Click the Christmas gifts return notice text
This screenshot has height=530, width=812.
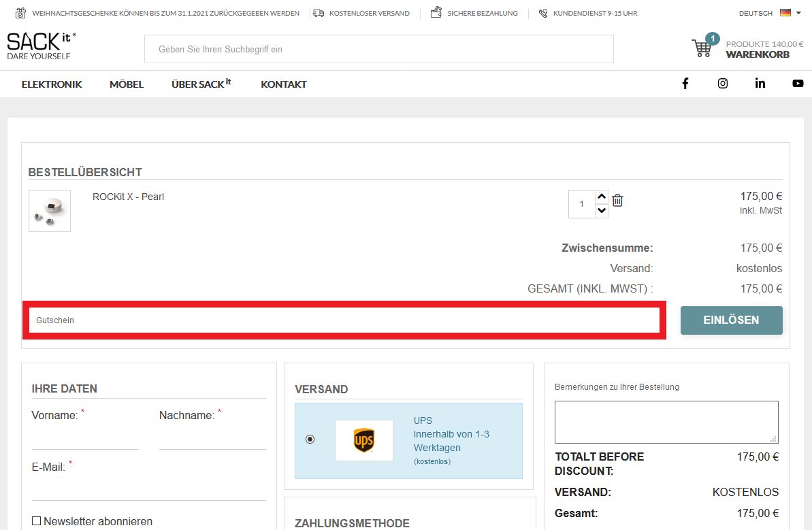pyautogui.click(x=165, y=14)
